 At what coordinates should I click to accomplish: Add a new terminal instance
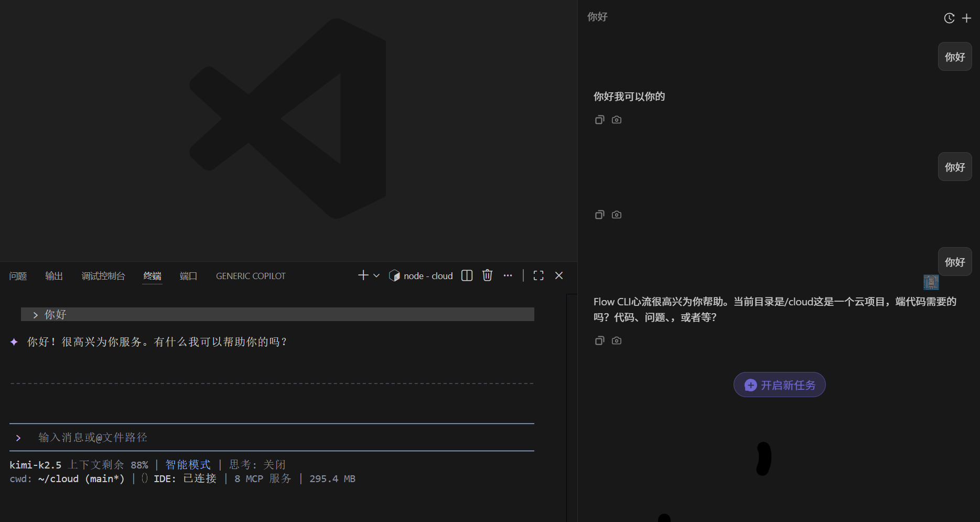click(363, 276)
